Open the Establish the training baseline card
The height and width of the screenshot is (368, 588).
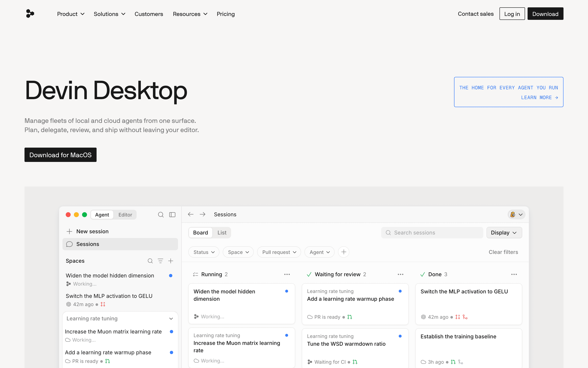point(468,348)
